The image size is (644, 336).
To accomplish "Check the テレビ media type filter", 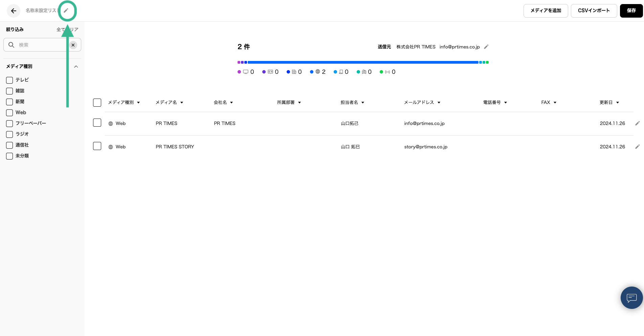I will point(9,80).
